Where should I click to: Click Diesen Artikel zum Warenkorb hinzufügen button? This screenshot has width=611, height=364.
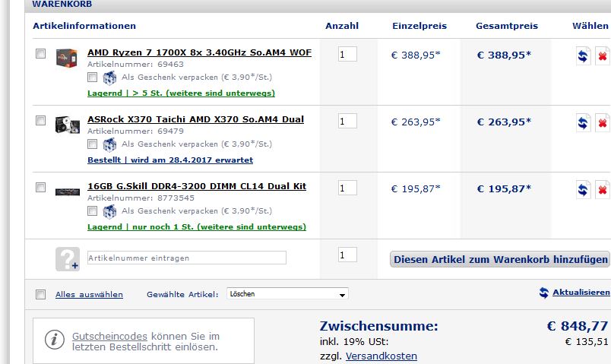pyautogui.click(x=500, y=259)
